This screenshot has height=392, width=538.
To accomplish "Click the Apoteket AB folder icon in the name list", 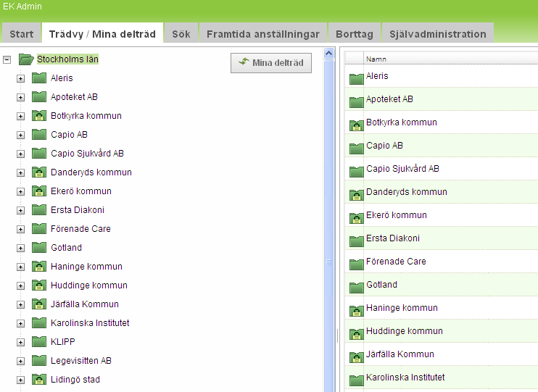I will [x=357, y=102].
